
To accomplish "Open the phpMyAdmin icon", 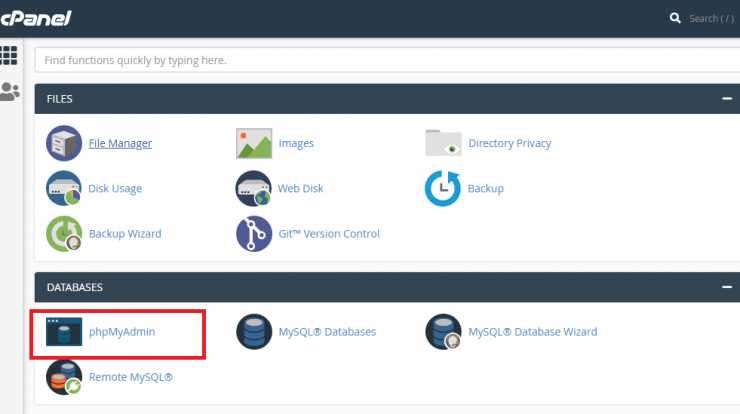I will point(64,332).
